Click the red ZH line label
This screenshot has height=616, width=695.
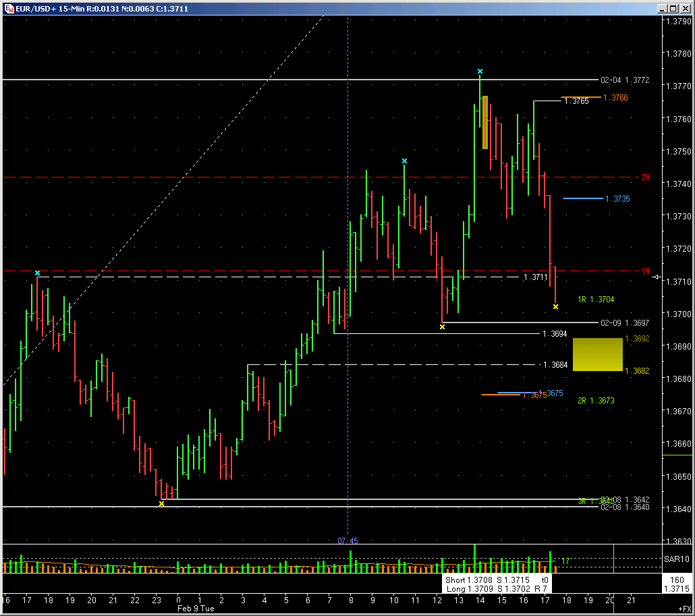coord(645,177)
